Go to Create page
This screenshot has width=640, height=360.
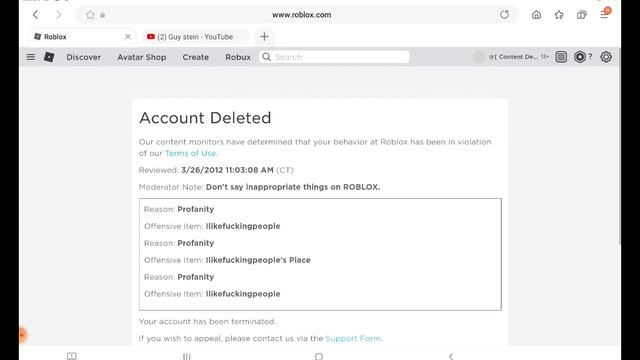click(x=196, y=57)
